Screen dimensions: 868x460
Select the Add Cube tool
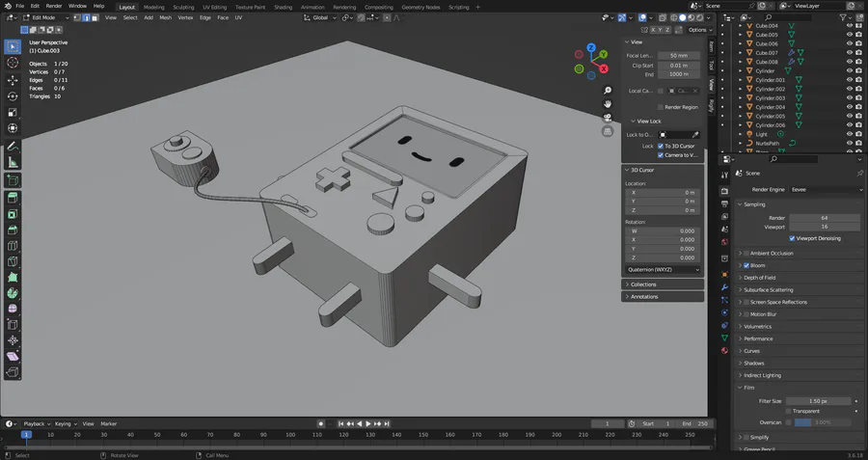[x=13, y=180]
